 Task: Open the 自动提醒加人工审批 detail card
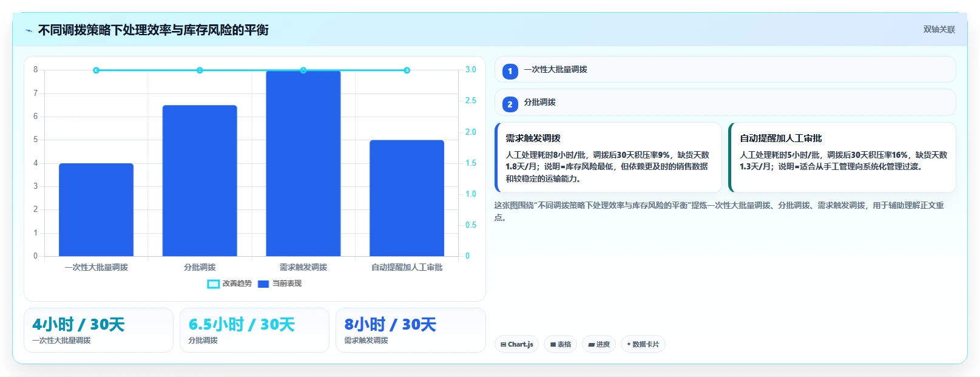pyautogui.click(x=842, y=158)
